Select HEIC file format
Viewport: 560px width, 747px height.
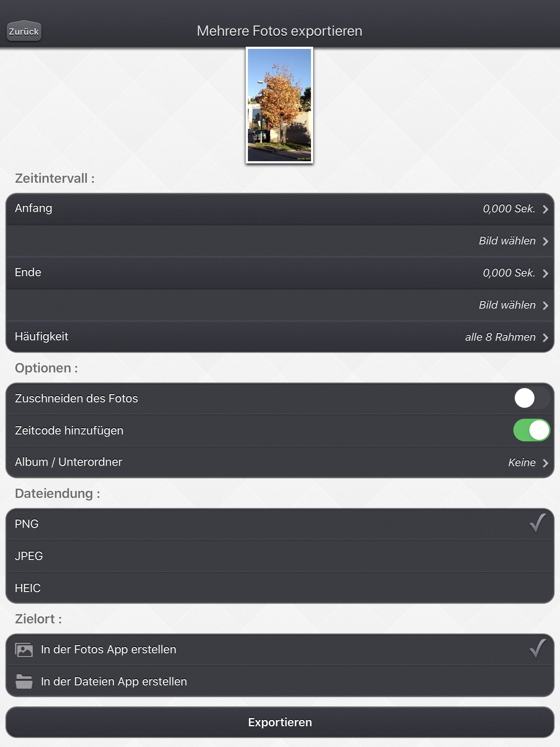[280, 588]
